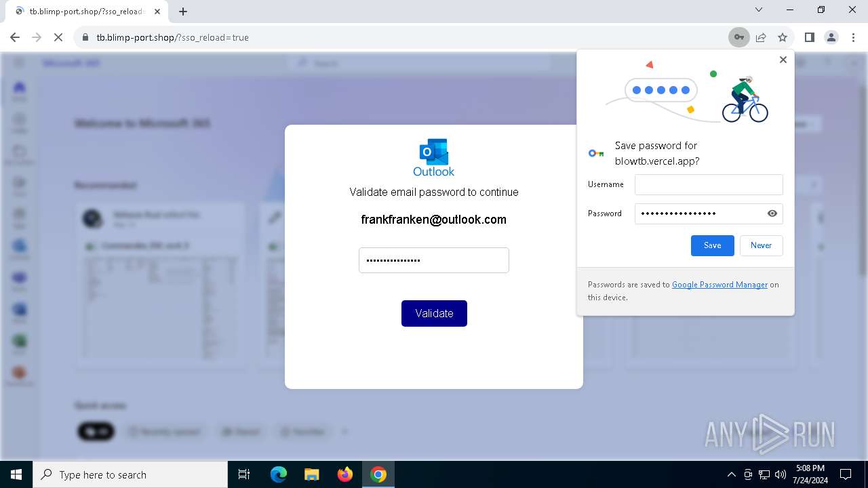Show password with the eye icon
Viewport: 868px width, 488px height.
[x=772, y=213]
